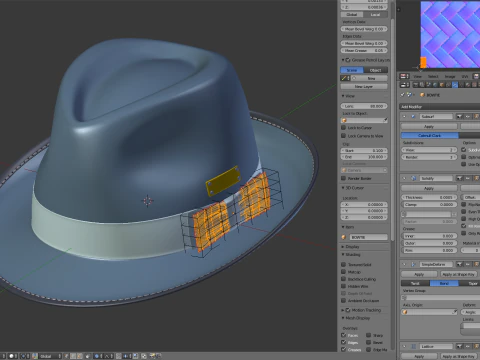Viewport: 480px width, 360px height.
Task: Adjust the Lens value slider
Action: click(364, 106)
